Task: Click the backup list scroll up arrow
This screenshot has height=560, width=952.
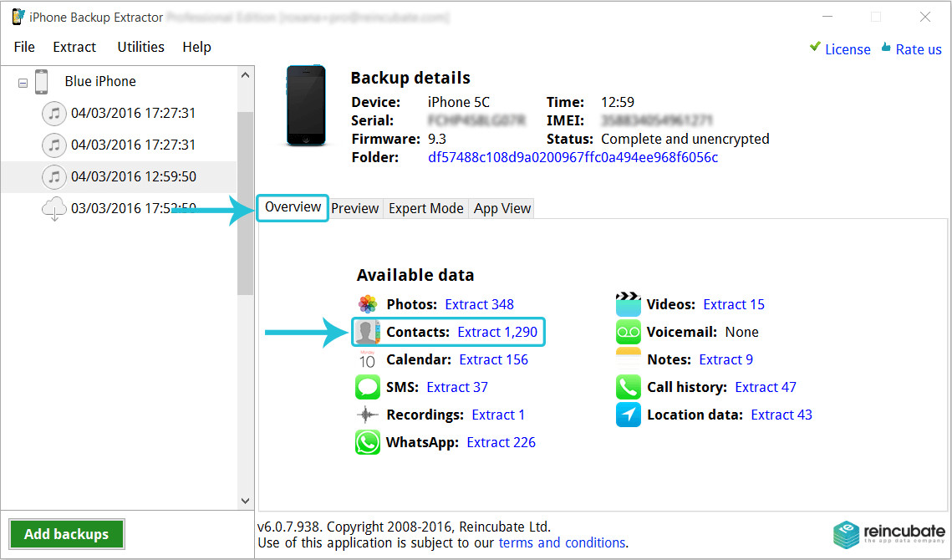Action: point(245,75)
